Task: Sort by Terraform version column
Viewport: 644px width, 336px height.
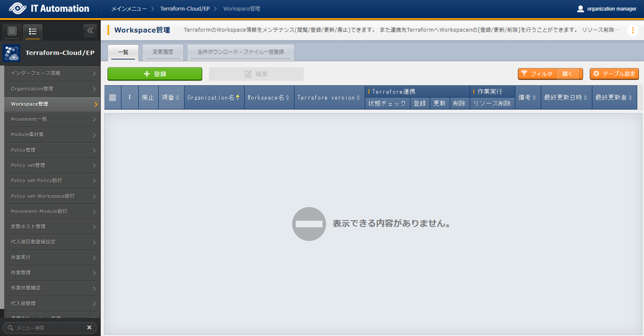Action: [329, 98]
